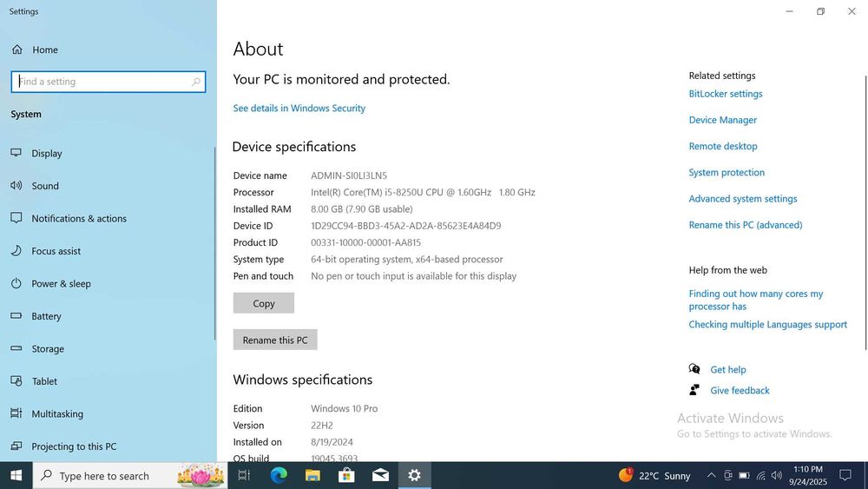Click the Notifications & actions icon

click(x=16, y=218)
